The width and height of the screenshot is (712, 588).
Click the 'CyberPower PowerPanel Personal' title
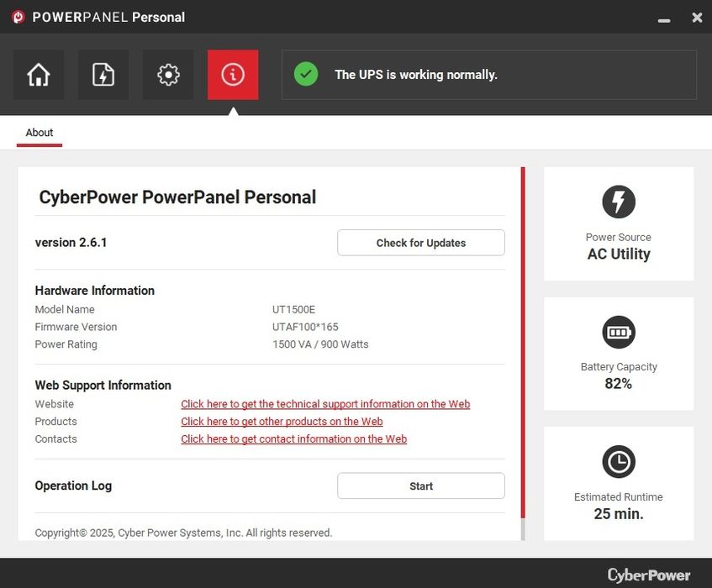point(177,197)
